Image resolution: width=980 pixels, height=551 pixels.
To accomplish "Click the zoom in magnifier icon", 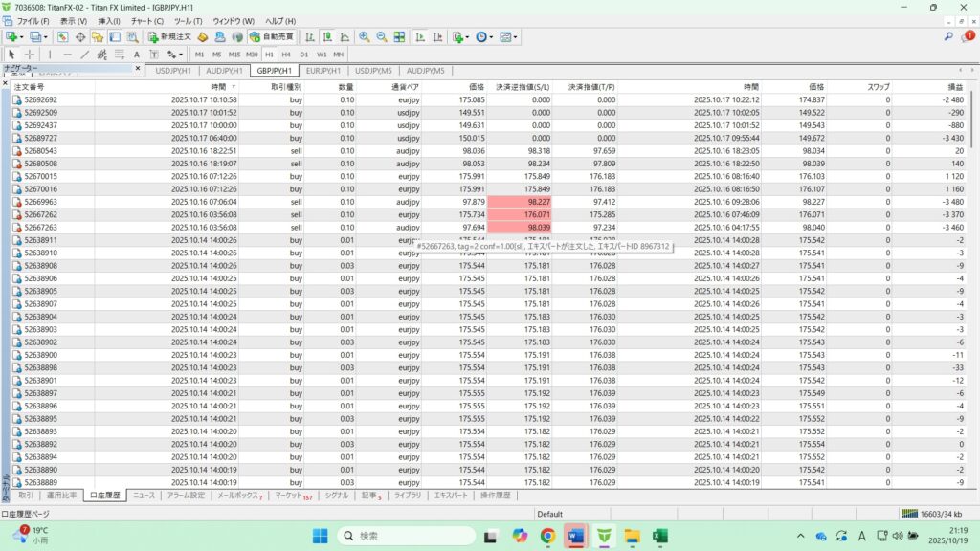I will tap(364, 36).
